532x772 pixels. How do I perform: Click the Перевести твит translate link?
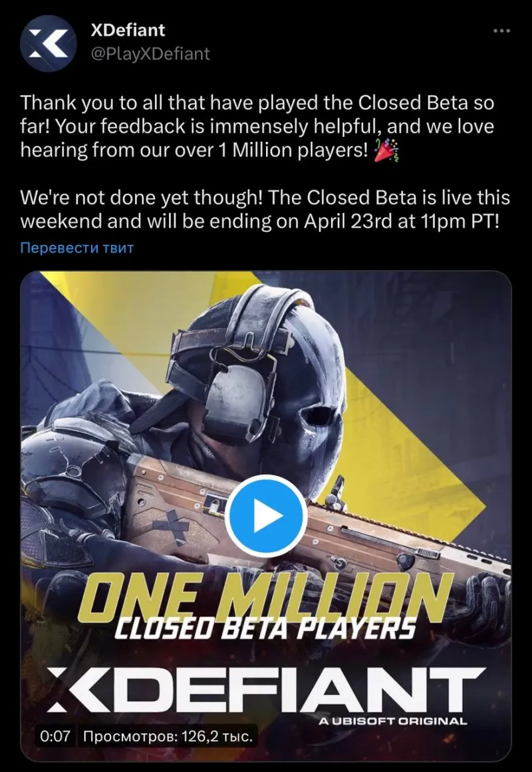(76, 247)
